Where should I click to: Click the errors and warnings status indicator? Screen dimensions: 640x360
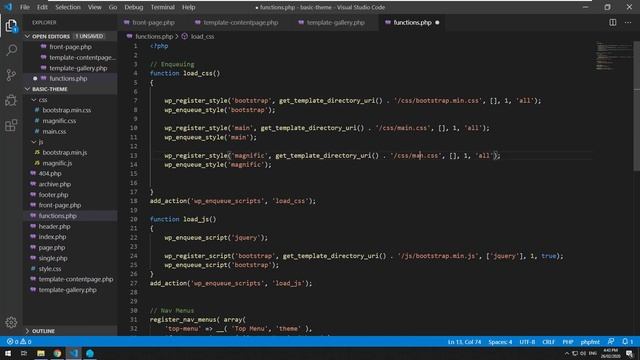coord(19,342)
